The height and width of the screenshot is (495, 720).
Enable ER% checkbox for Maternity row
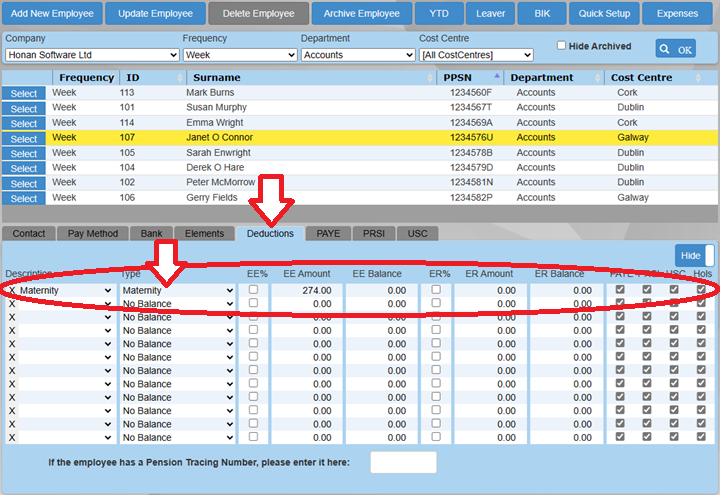436,290
